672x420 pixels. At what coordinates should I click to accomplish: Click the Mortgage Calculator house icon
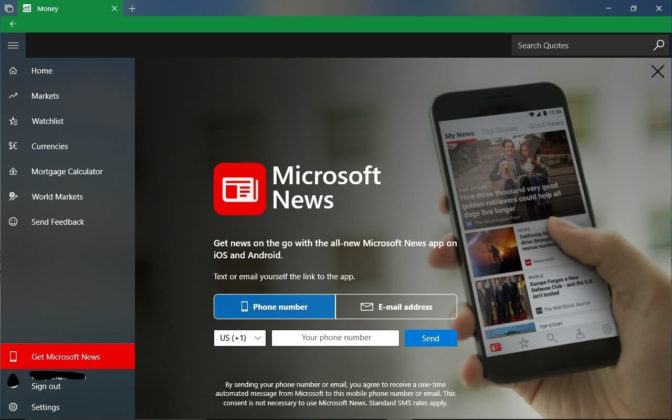pos(13,171)
